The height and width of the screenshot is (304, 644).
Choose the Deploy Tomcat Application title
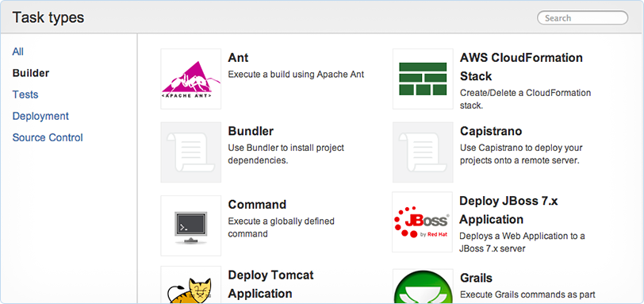[x=270, y=284]
